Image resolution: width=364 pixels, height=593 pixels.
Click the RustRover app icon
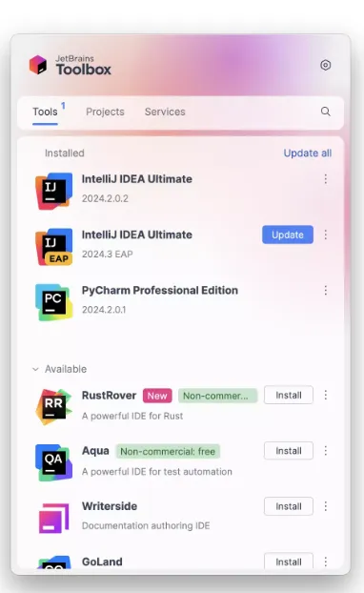[x=53, y=407]
